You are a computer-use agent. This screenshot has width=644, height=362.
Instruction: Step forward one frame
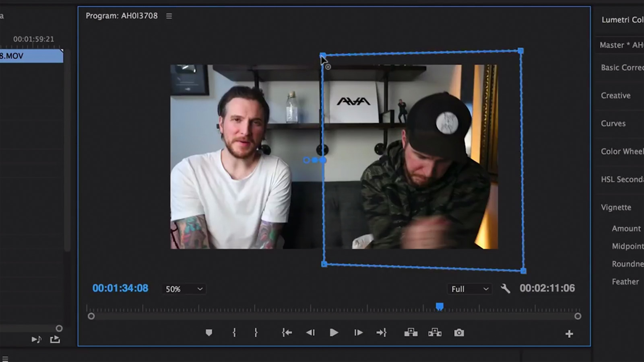coord(358,333)
